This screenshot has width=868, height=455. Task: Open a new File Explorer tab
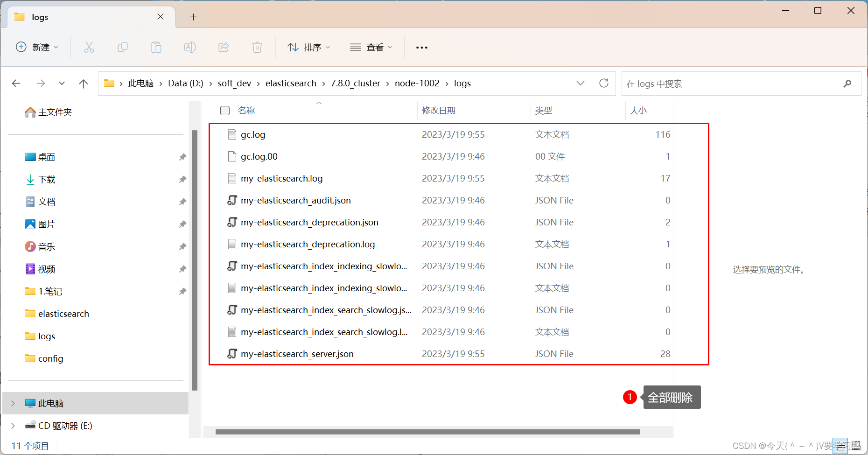coord(193,17)
